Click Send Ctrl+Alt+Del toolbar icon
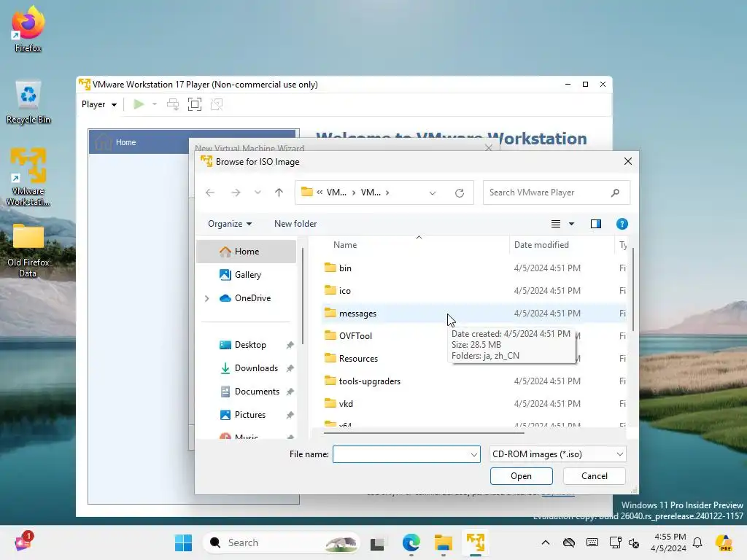The image size is (747, 560). coord(173,104)
